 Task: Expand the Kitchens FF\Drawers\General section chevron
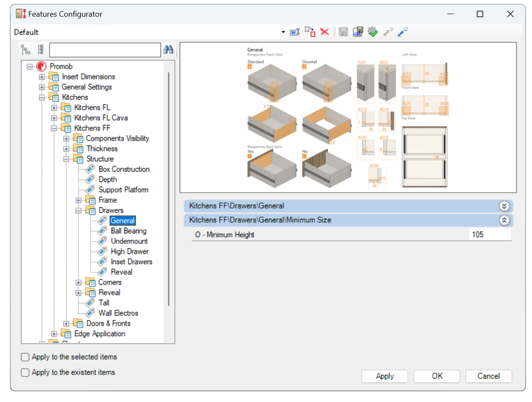click(x=504, y=206)
